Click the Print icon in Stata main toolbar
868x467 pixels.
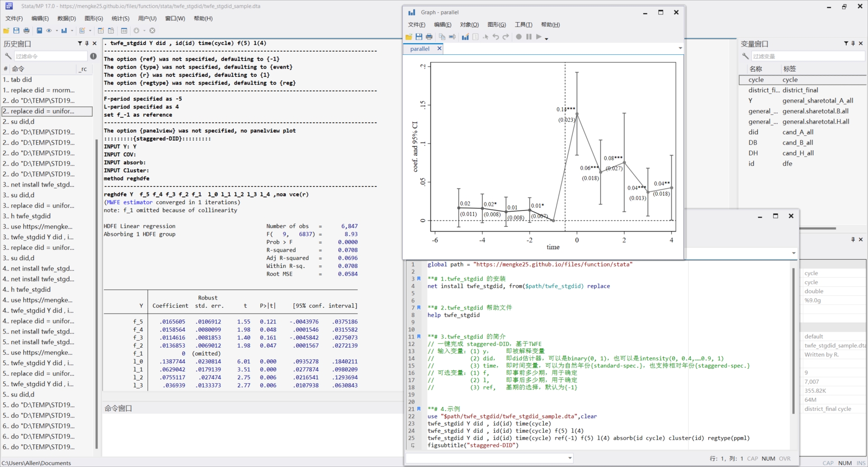click(26, 30)
